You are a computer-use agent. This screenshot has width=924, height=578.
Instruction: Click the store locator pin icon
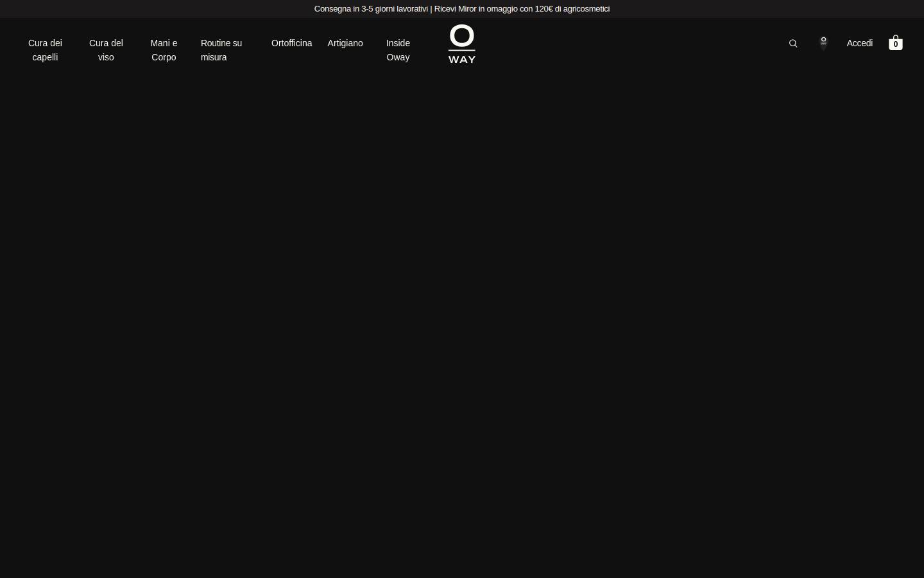click(823, 43)
